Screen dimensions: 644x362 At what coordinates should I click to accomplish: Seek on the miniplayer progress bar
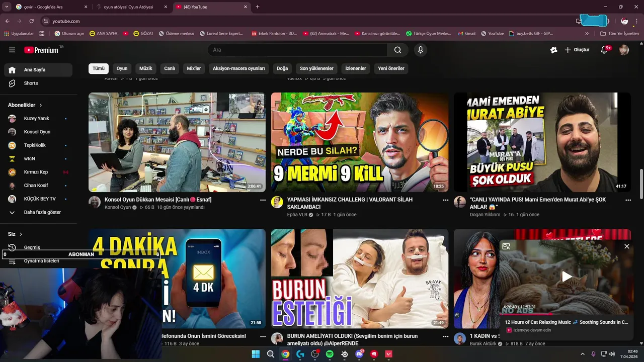pos(567,314)
